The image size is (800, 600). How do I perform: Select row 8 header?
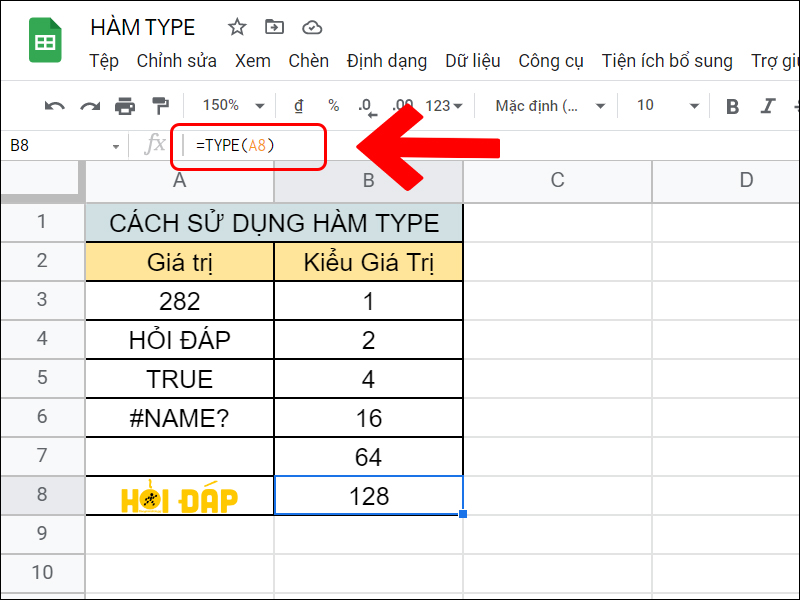pos(42,494)
